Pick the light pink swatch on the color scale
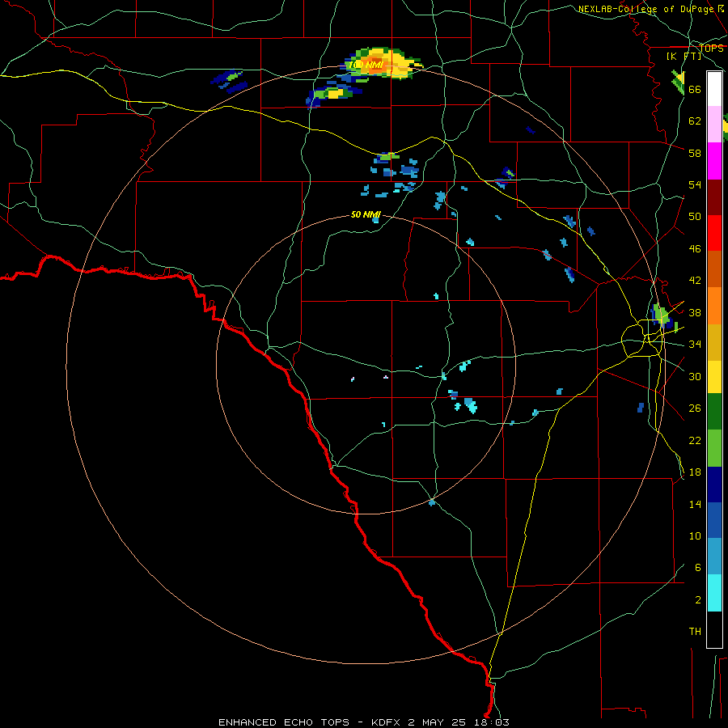The height and width of the screenshot is (728, 728). coord(714,124)
